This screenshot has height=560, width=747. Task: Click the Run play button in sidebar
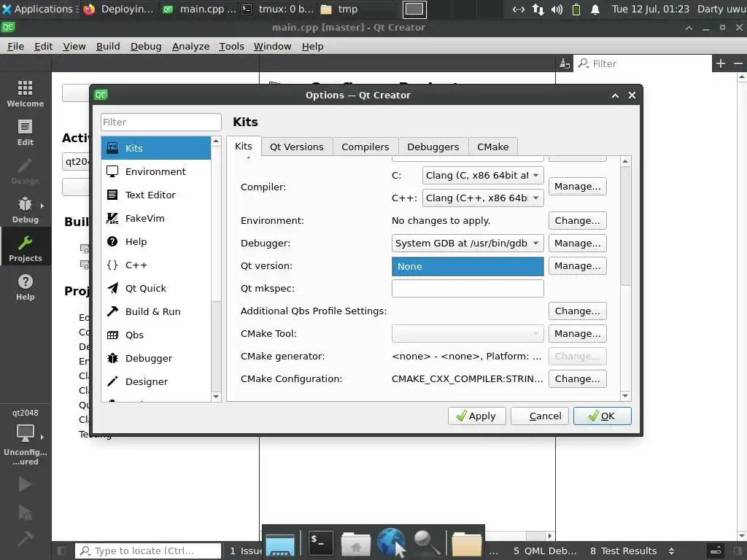pyautogui.click(x=26, y=484)
